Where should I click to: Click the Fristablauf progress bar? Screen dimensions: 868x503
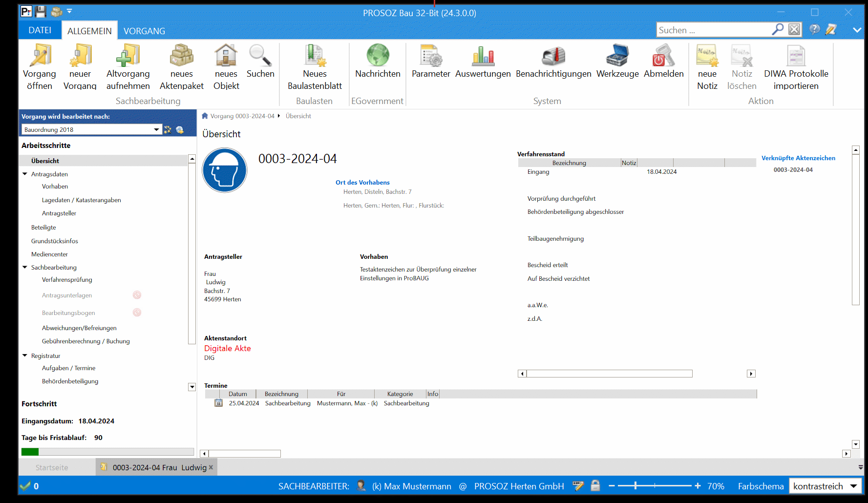click(107, 452)
